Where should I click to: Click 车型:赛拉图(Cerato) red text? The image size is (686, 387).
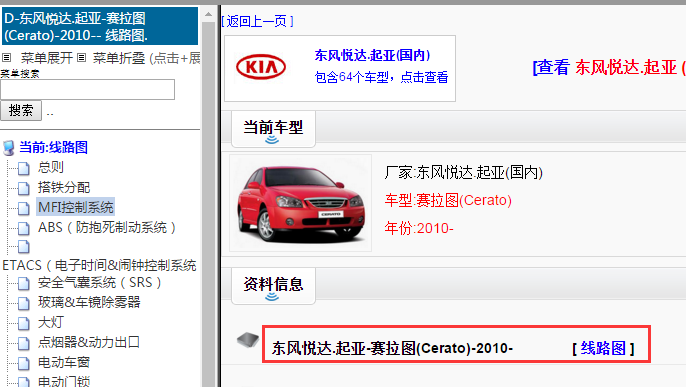448,200
